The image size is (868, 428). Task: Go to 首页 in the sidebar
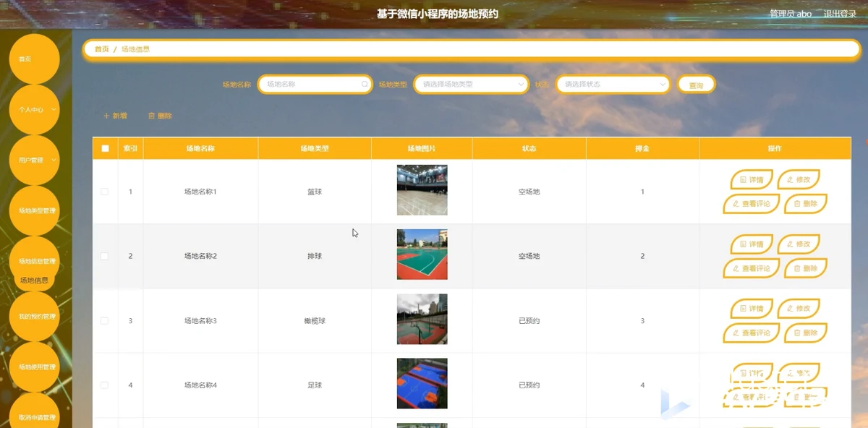pyautogui.click(x=34, y=59)
